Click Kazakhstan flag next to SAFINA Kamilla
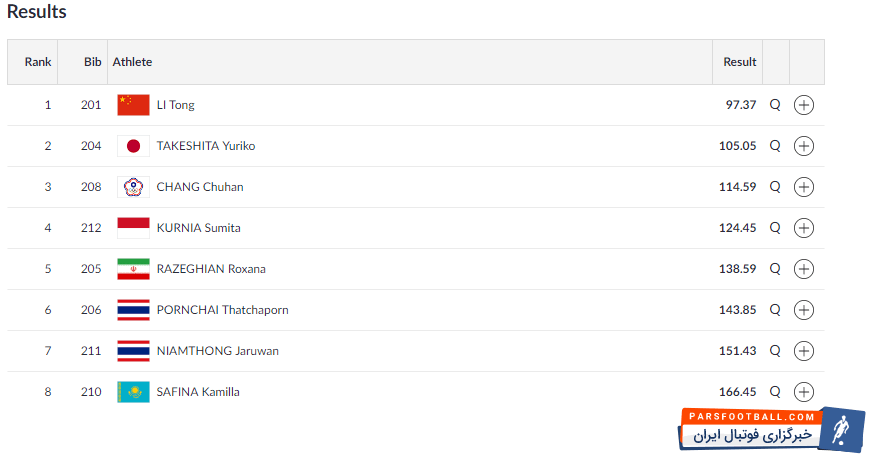 point(133,392)
